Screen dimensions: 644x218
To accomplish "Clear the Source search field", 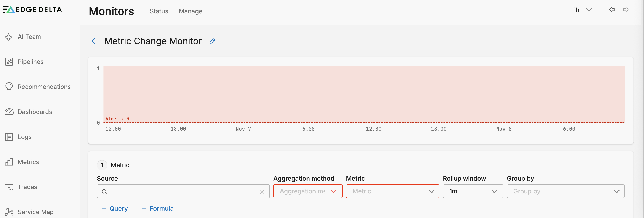I will pyautogui.click(x=262, y=192).
